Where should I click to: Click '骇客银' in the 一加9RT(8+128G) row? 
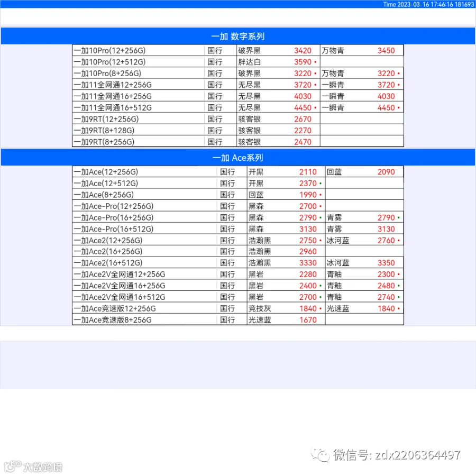point(250,131)
